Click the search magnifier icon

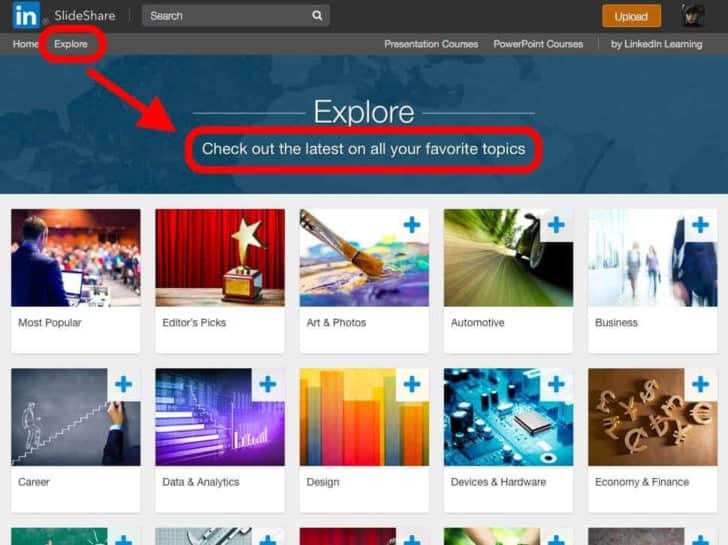click(x=317, y=16)
